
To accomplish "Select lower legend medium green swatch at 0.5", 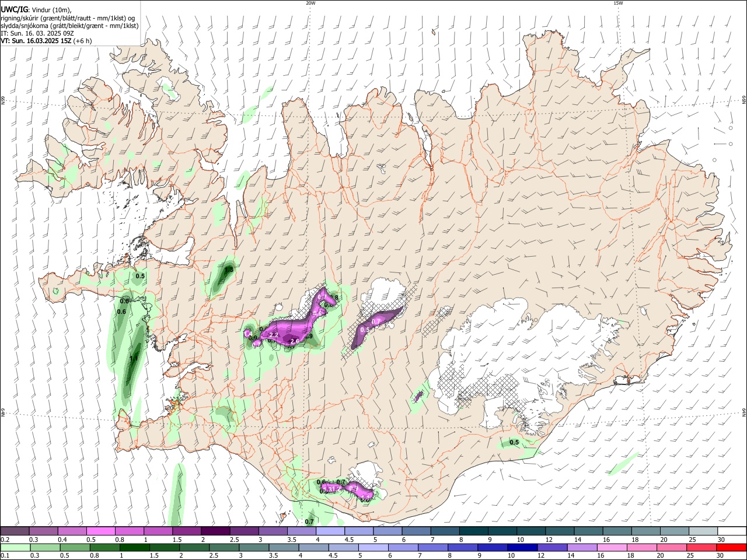I will click(75, 547).
